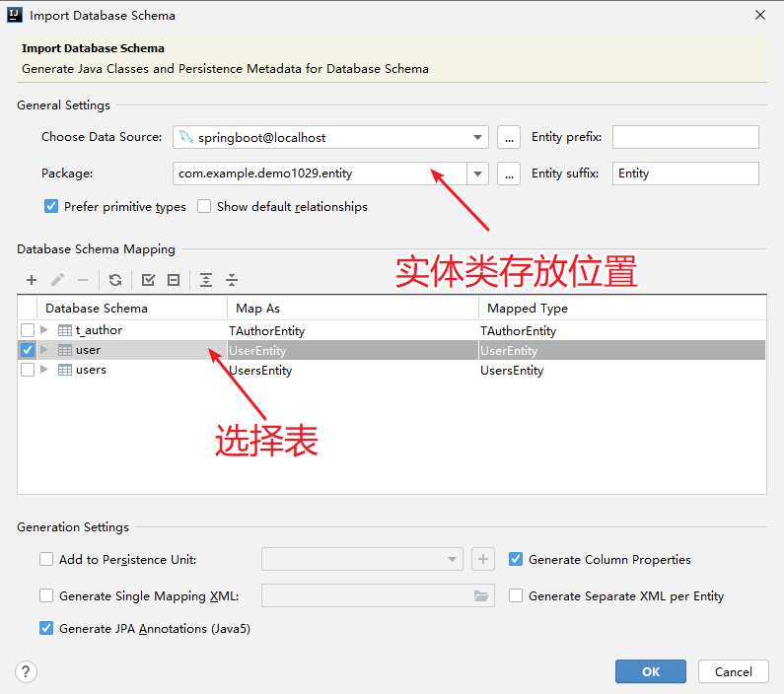Expand the t_author table row

tap(44, 330)
